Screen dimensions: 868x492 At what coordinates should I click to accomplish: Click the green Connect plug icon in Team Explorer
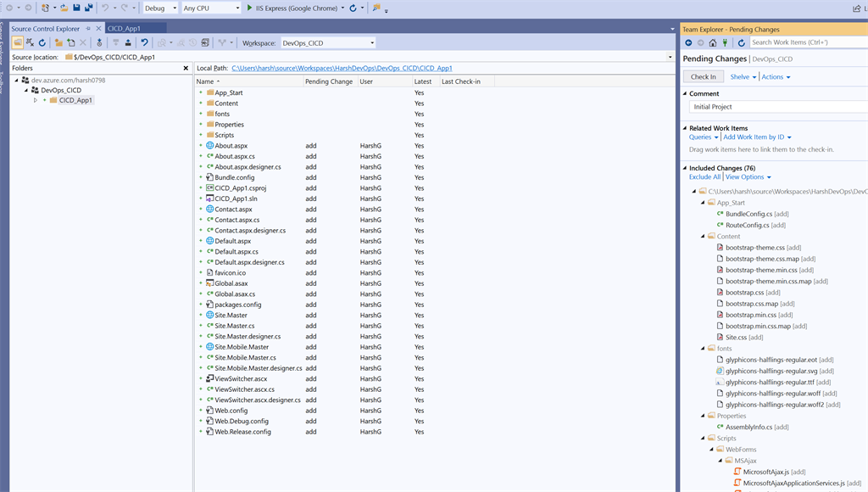pos(725,42)
